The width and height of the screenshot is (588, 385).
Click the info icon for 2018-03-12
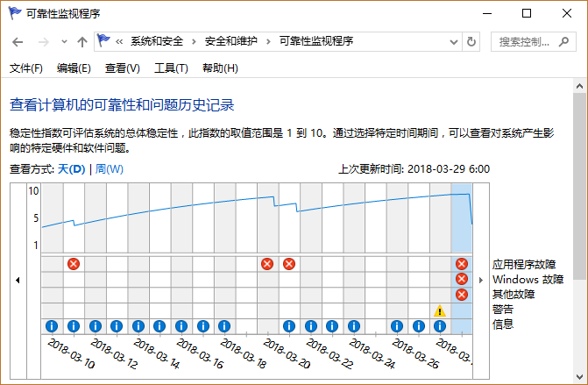pos(96,326)
